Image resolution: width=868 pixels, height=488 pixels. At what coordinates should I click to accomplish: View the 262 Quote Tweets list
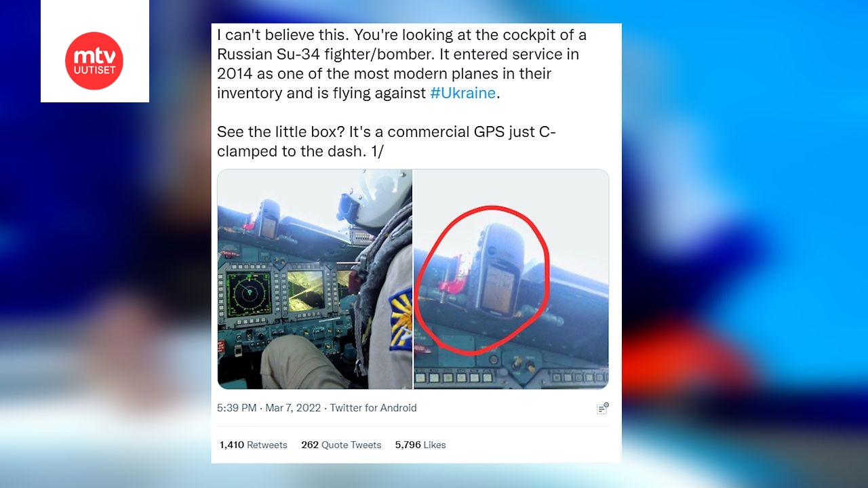pos(341,445)
